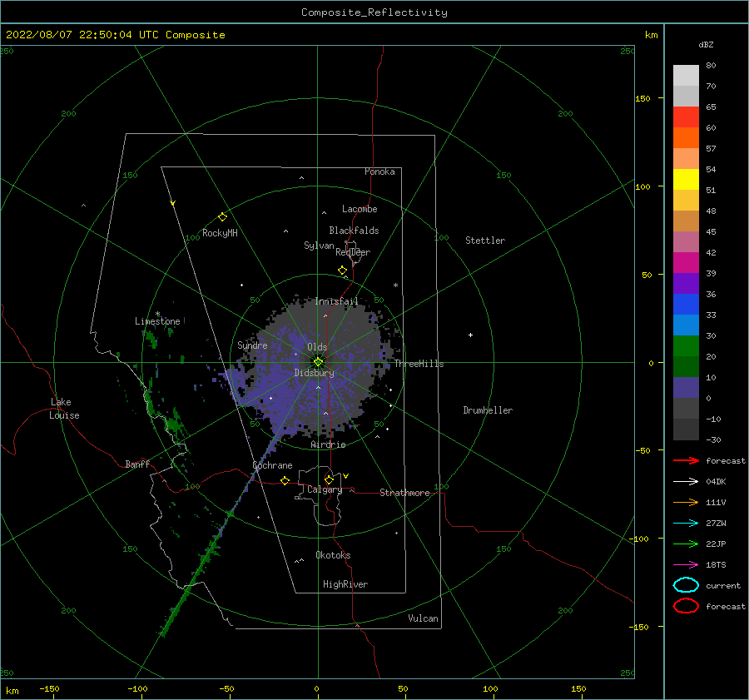Image resolution: width=749 pixels, height=700 pixels.
Task: Click the RedDeer city label
Action: pyautogui.click(x=353, y=252)
